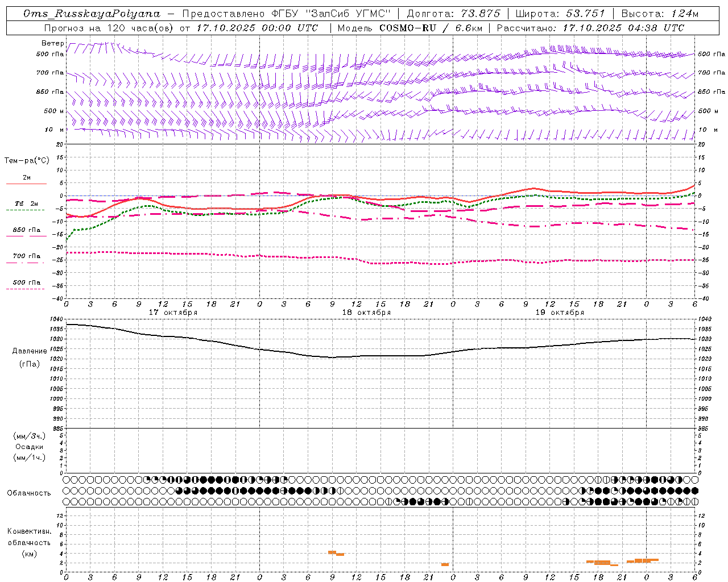Click the Td 2м dew point legend label
Viewport: 728px width, 582px height.
coord(27,203)
